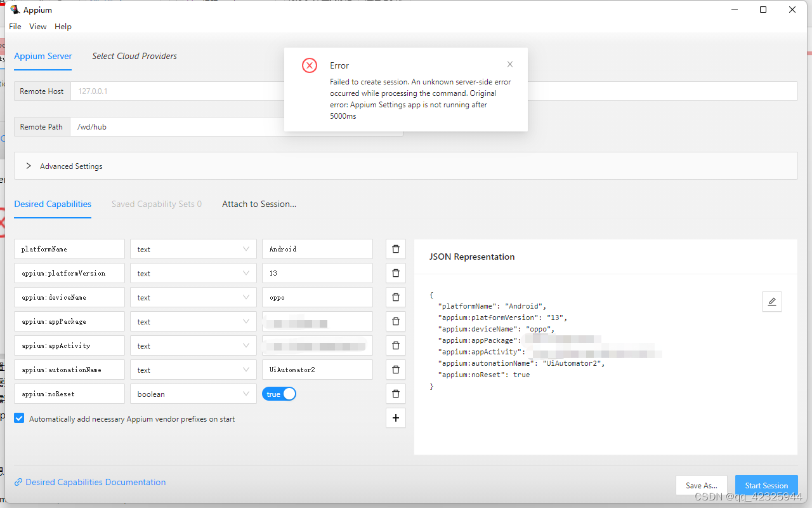Edit raw JSON with the pencil icon
The width and height of the screenshot is (812, 508).
[772, 302]
